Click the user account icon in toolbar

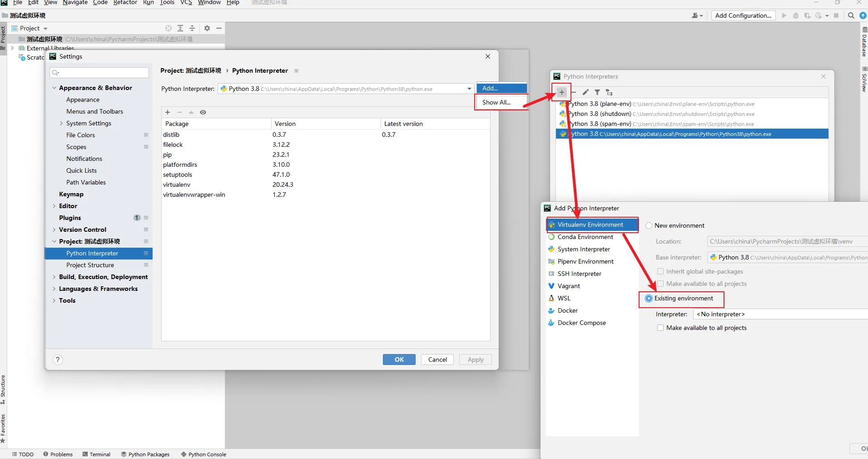tap(697, 15)
